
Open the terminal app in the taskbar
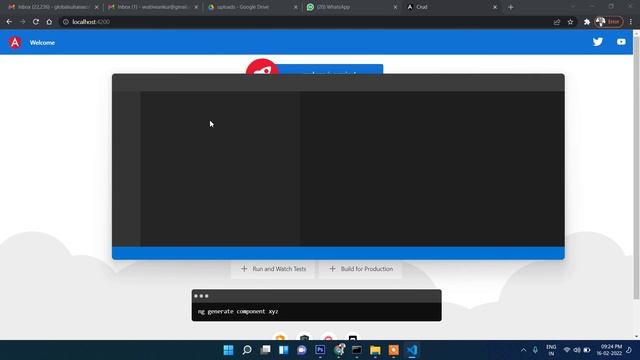pyautogui.click(x=357, y=350)
